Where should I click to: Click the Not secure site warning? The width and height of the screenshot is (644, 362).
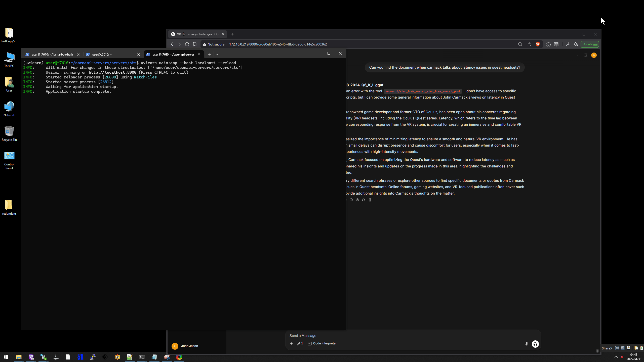(x=213, y=44)
